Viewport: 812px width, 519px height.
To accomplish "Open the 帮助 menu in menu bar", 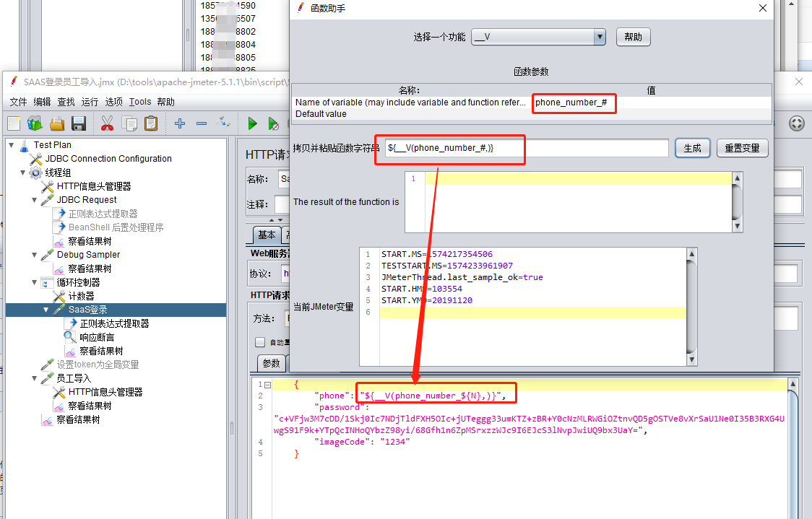I will (165, 102).
